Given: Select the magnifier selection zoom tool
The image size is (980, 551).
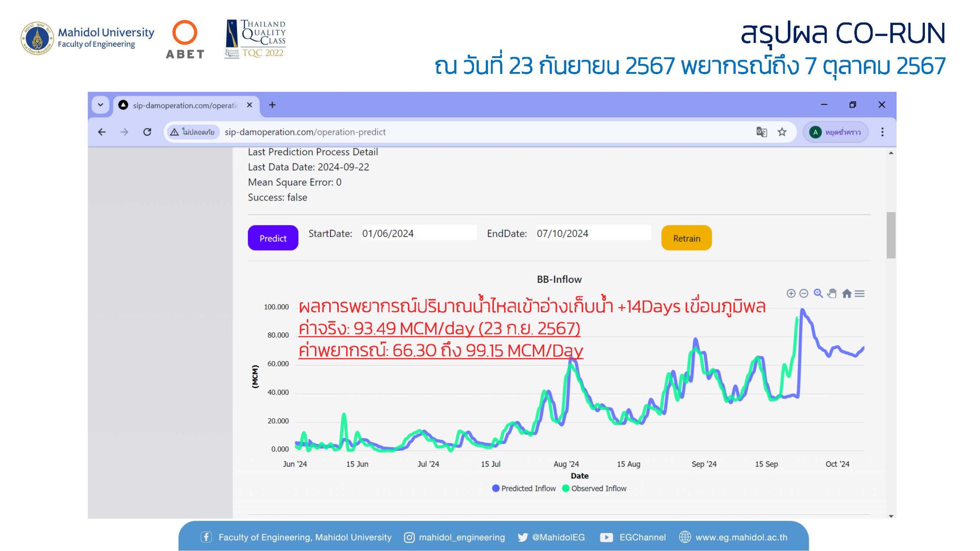Looking at the screenshot, I should [x=818, y=293].
